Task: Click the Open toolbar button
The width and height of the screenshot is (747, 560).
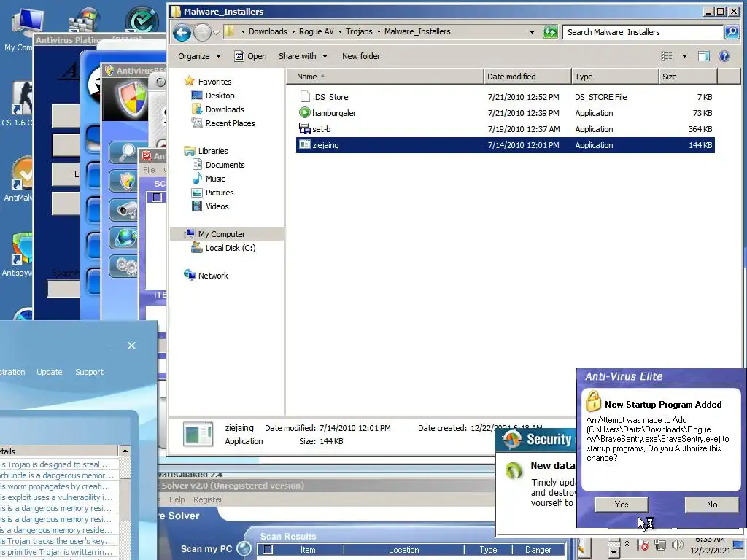Action: coord(251,56)
